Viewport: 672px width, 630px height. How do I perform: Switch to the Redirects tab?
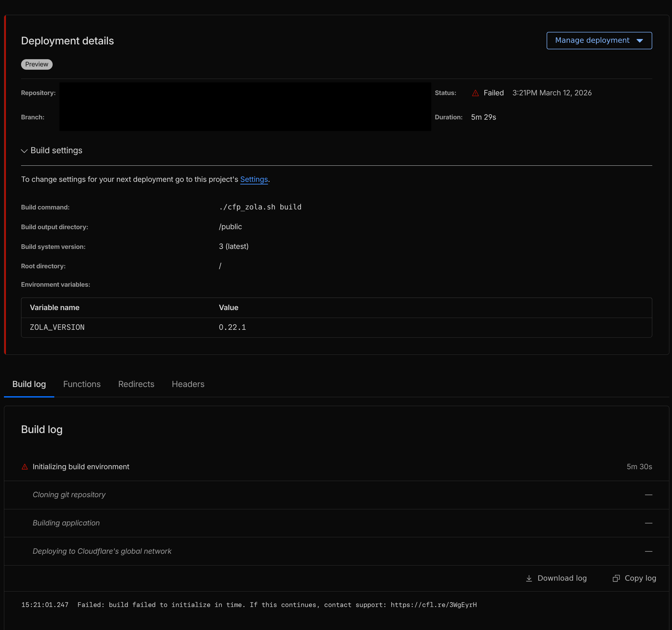[x=136, y=384]
